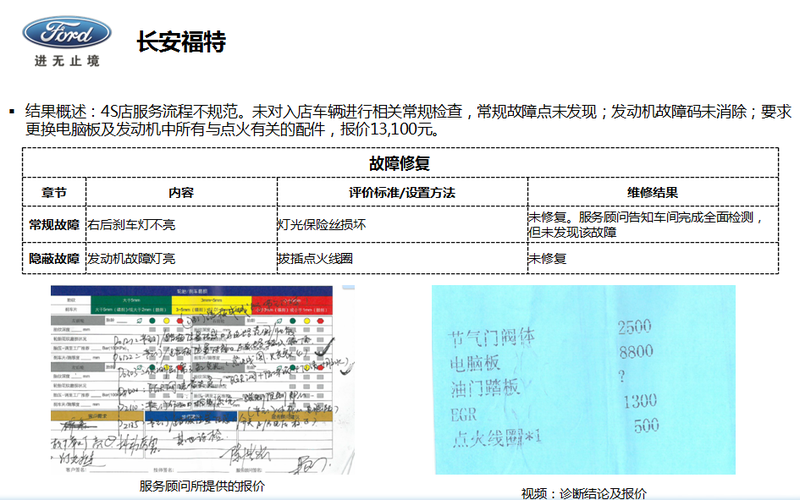Click 电脑板 in the blue price list
This screenshot has height=500, width=800.
click(x=475, y=363)
